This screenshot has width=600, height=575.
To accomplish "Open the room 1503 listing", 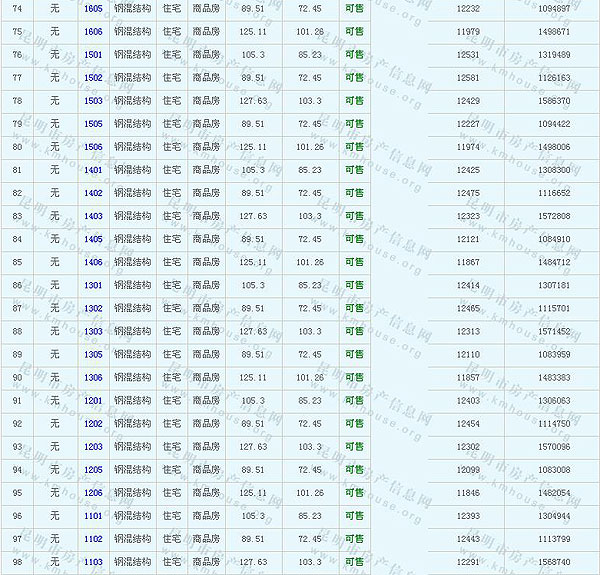I will coord(93,100).
